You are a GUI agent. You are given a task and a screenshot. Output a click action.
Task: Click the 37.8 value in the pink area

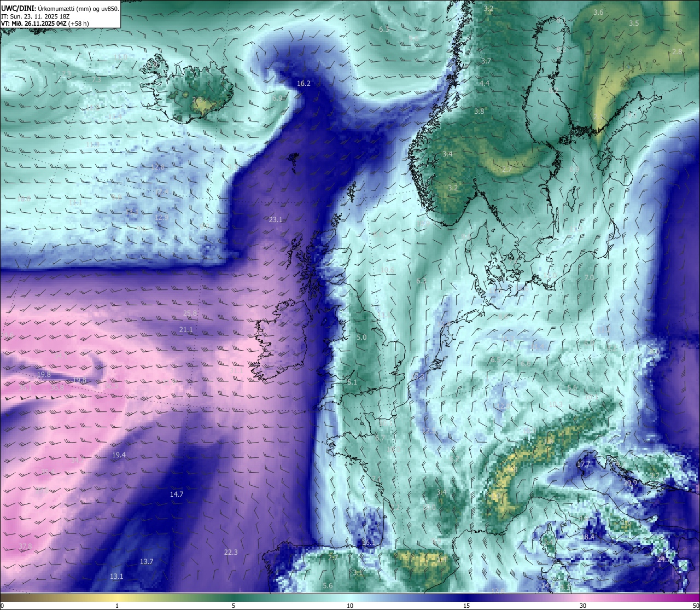click(x=25, y=547)
